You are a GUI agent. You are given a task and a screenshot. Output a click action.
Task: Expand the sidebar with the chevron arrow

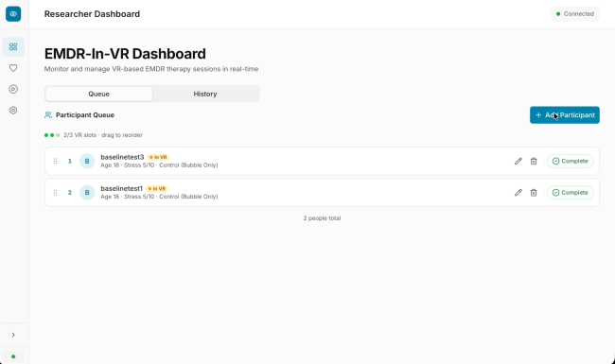(x=13, y=335)
